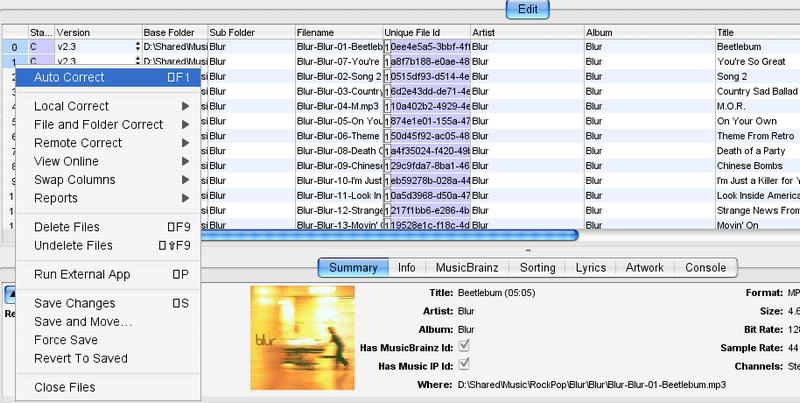The height and width of the screenshot is (403, 800).
Task: Click the On Your Own title cell
Action: tap(758, 121)
